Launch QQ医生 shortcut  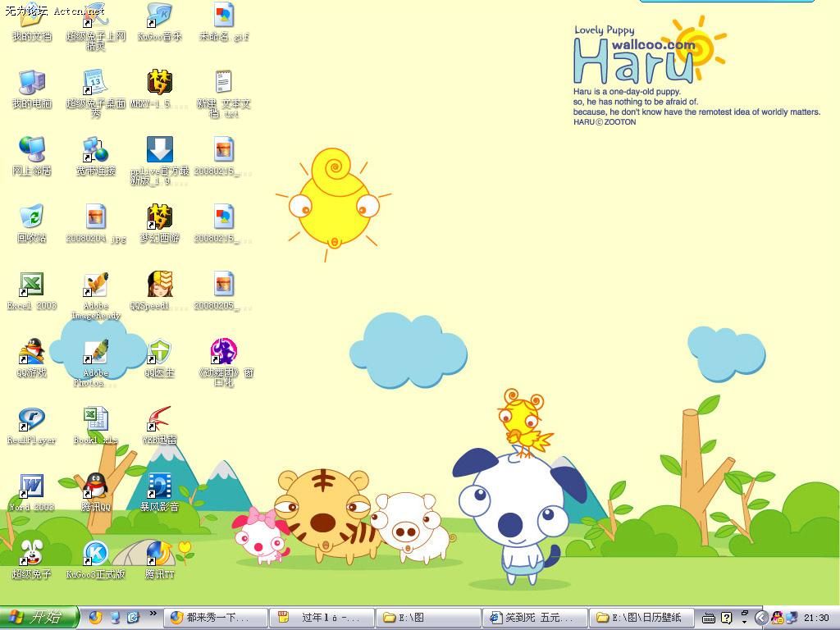click(160, 358)
